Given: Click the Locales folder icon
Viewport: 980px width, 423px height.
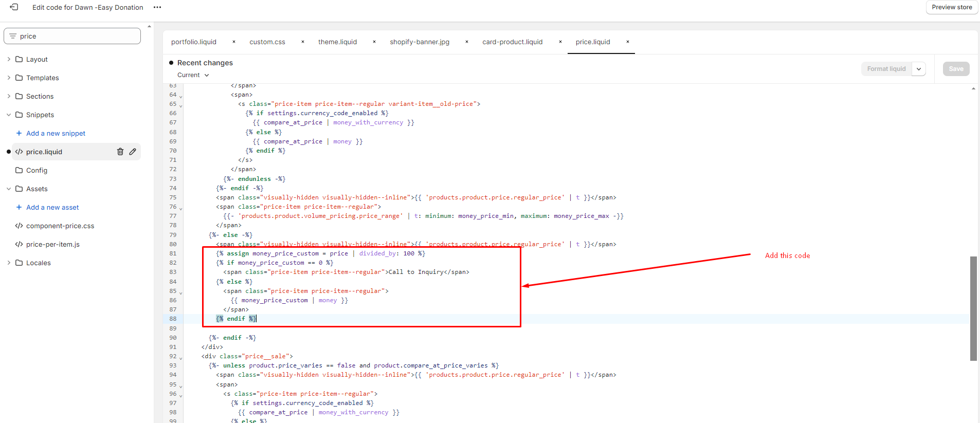Looking at the screenshot, I should tap(19, 263).
